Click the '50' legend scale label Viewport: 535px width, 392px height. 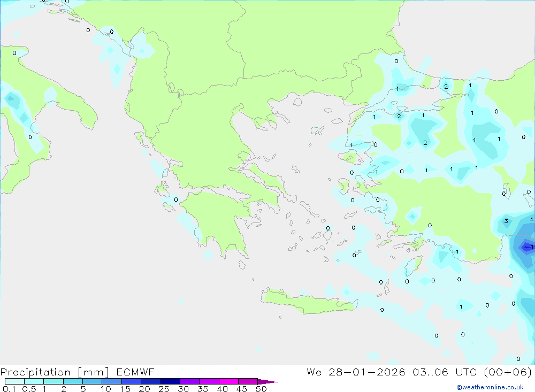click(262, 389)
